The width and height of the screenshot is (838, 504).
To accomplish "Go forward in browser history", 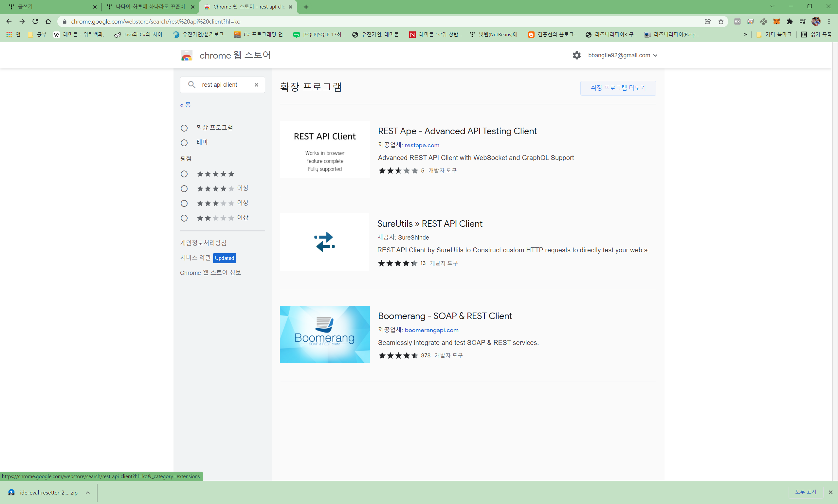I will pos(22,21).
